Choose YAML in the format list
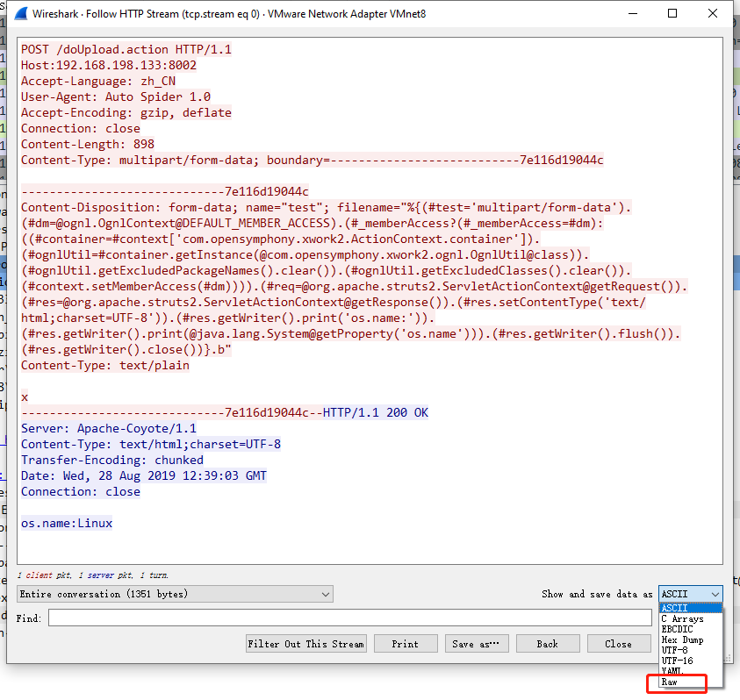This screenshot has height=700, width=740. pyautogui.click(x=691, y=671)
